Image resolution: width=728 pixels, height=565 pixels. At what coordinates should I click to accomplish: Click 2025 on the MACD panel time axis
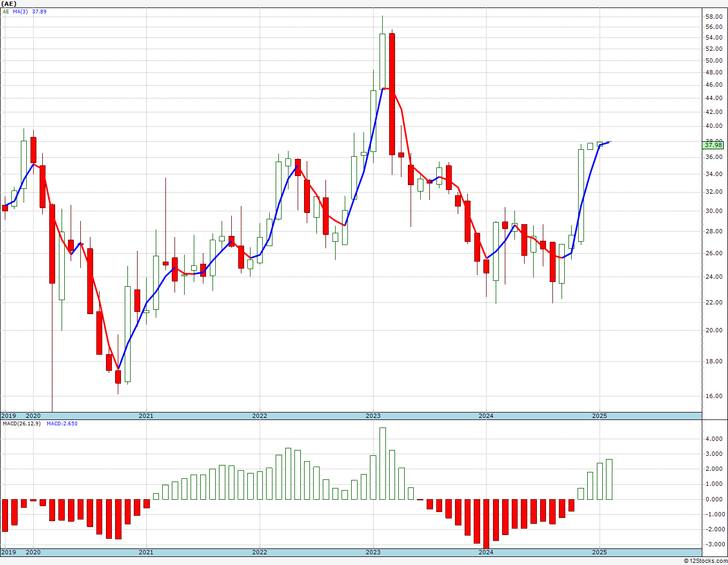coord(600,552)
